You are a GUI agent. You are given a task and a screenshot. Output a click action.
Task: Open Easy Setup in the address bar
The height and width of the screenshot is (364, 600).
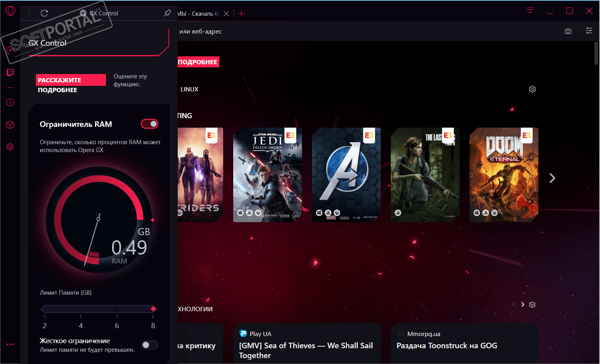[x=589, y=31]
